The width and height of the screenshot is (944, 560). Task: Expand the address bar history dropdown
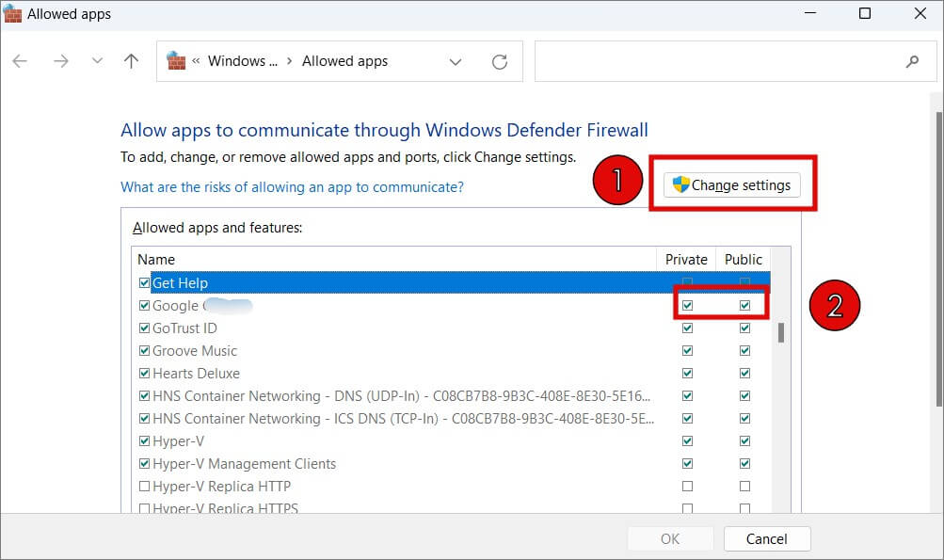point(456,61)
